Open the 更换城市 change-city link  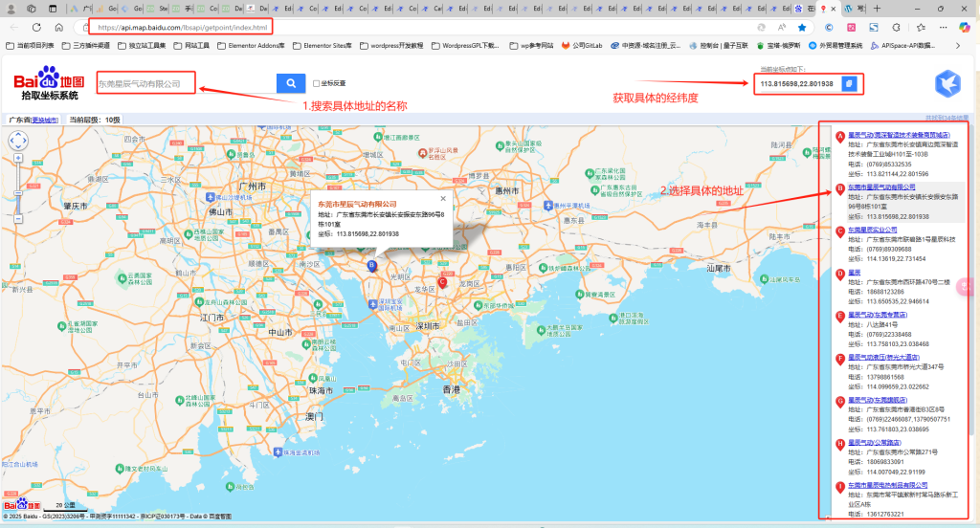(44, 120)
